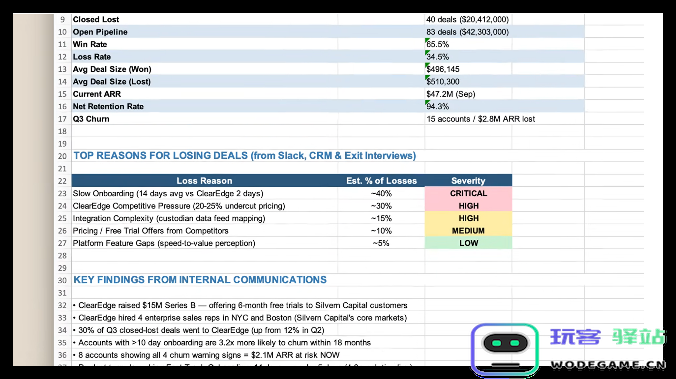Screen dimensions: 676x379
Task: Select 'KEY FINDINGS FROM INTERNAL COMMUNICATIONS' heading
Action: [x=200, y=280]
